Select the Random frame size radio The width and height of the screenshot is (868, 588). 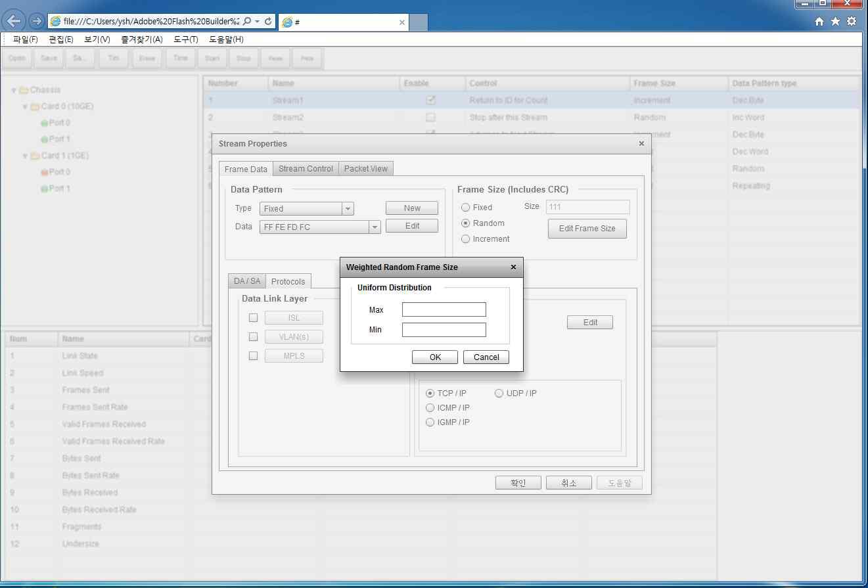coord(466,223)
